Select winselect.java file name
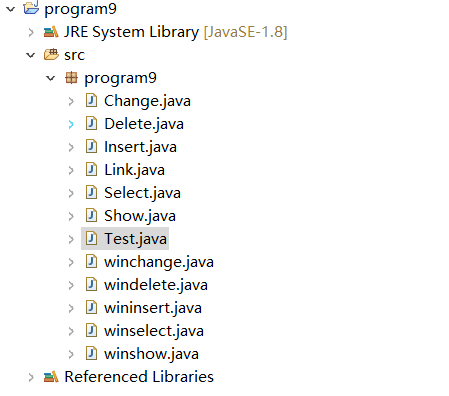Screen dimensions: 449x396 point(154,331)
